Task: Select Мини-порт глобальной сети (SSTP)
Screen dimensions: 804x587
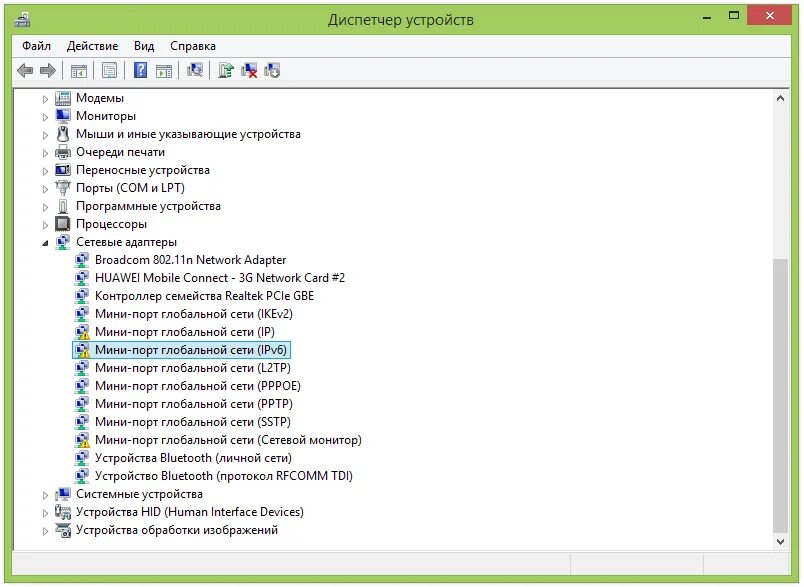Action: coord(193,422)
